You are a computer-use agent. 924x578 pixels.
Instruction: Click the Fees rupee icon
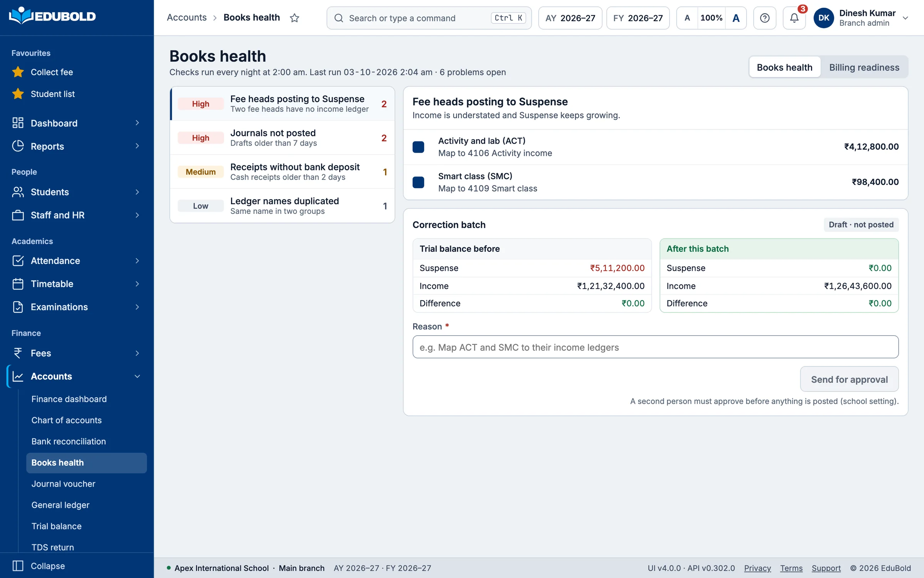click(x=18, y=353)
